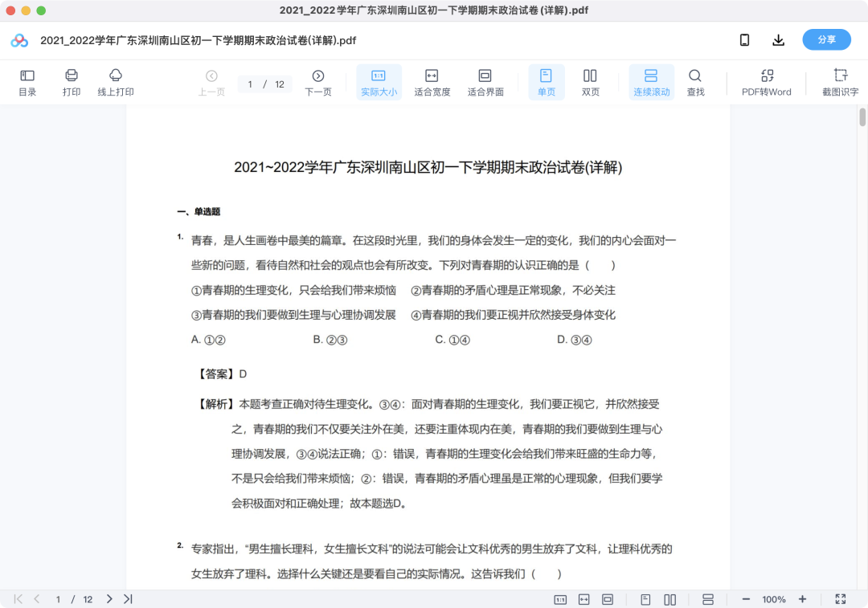Open 截图识字 screenshot OCR tool
The image size is (868, 608).
pyautogui.click(x=840, y=82)
